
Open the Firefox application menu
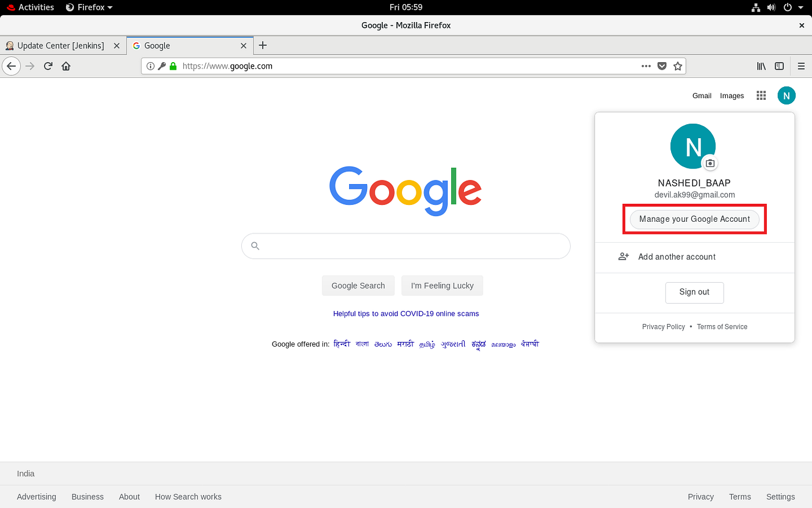[x=89, y=8]
